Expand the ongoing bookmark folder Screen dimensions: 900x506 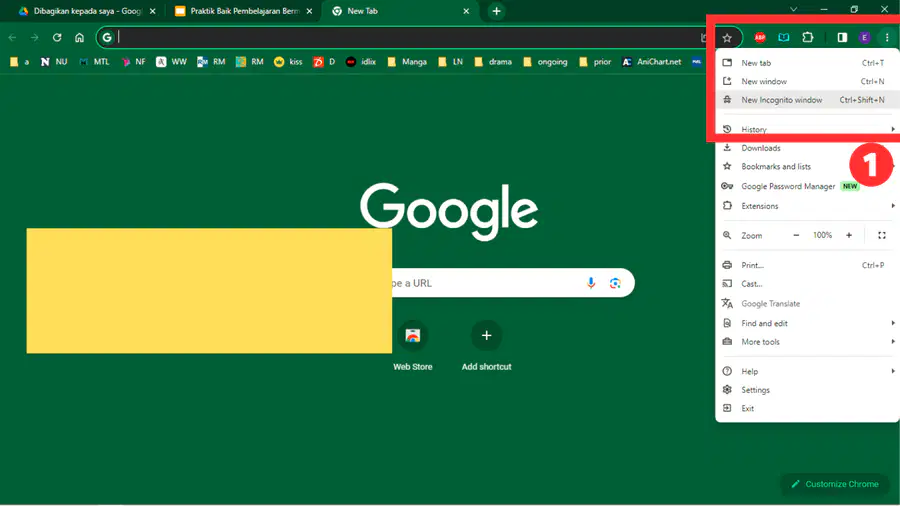coord(545,62)
